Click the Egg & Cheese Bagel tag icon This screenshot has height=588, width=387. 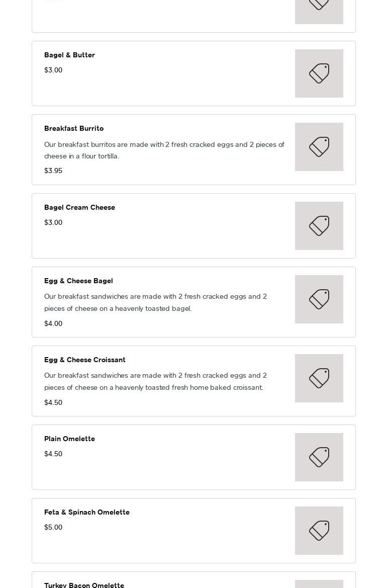pyautogui.click(x=319, y=299)
